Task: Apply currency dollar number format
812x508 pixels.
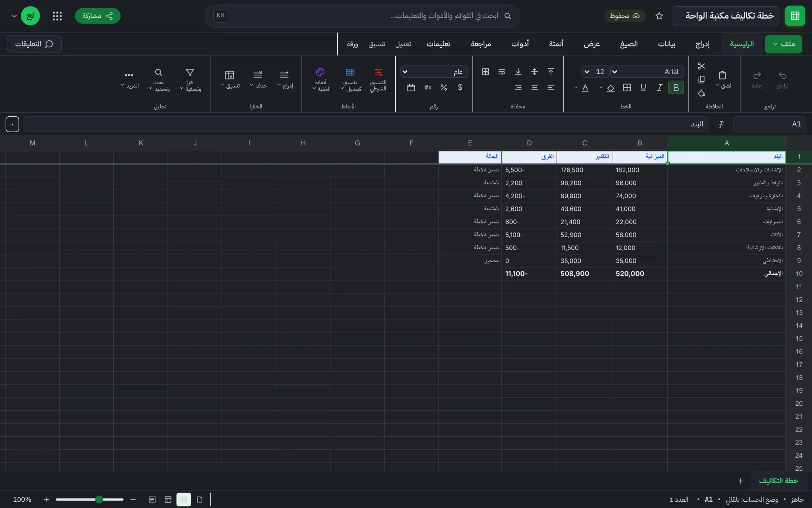Action: coord(460,88)
